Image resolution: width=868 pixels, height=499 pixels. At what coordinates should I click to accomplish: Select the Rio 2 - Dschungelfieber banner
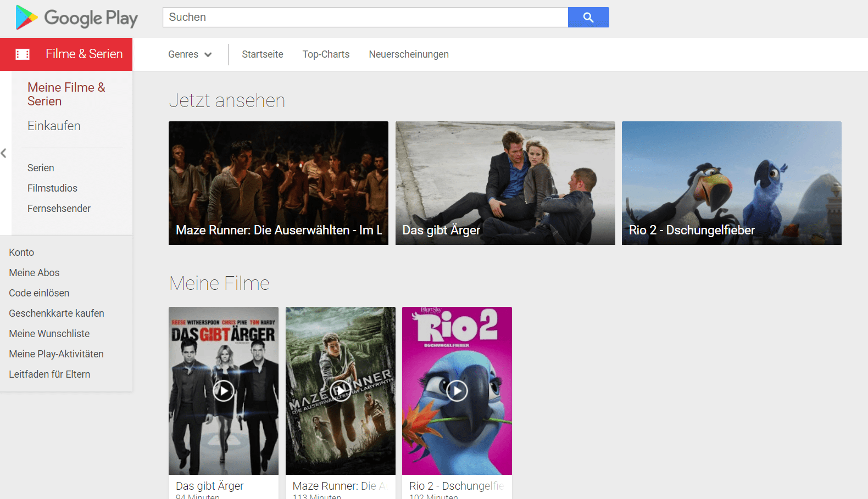[x=731, y=183]
